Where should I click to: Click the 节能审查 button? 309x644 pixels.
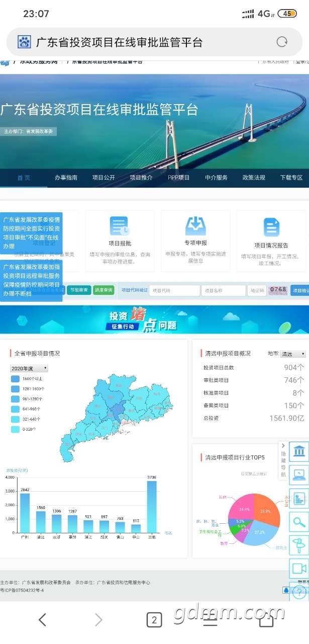click(79, 290)
